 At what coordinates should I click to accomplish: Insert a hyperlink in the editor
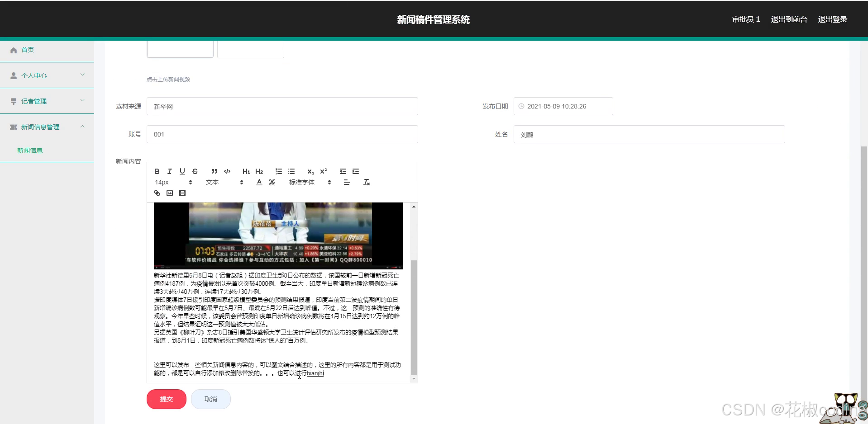pos(157,193)
